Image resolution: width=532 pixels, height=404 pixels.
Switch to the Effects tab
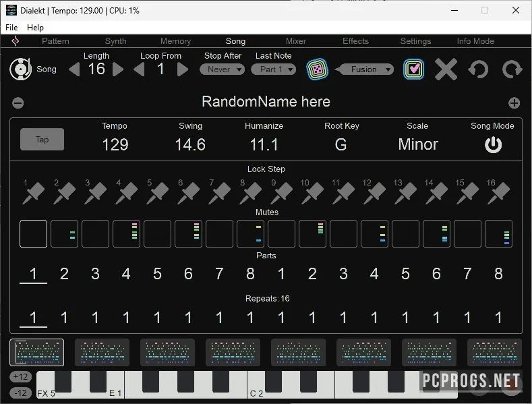355,41
